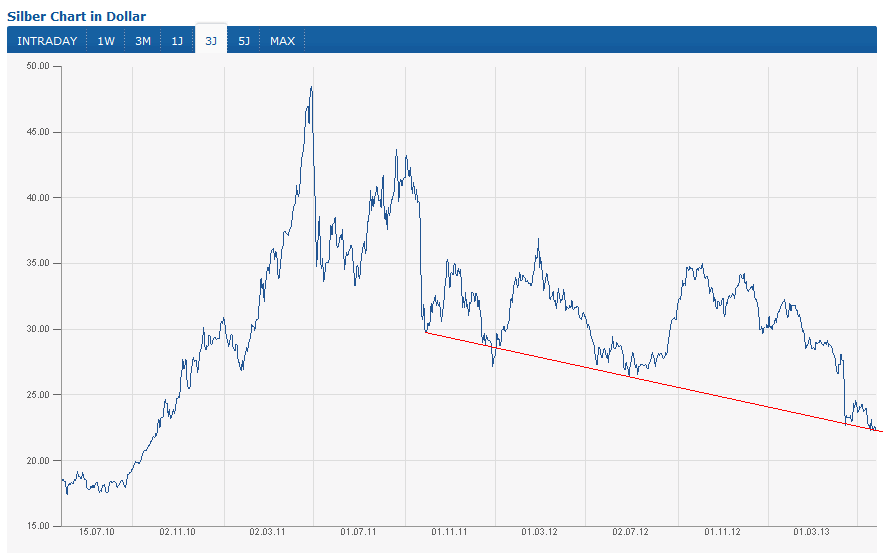Click the highest silver price peak
Viewport: 883px width, 557px height.
click(x=312, y=88)
